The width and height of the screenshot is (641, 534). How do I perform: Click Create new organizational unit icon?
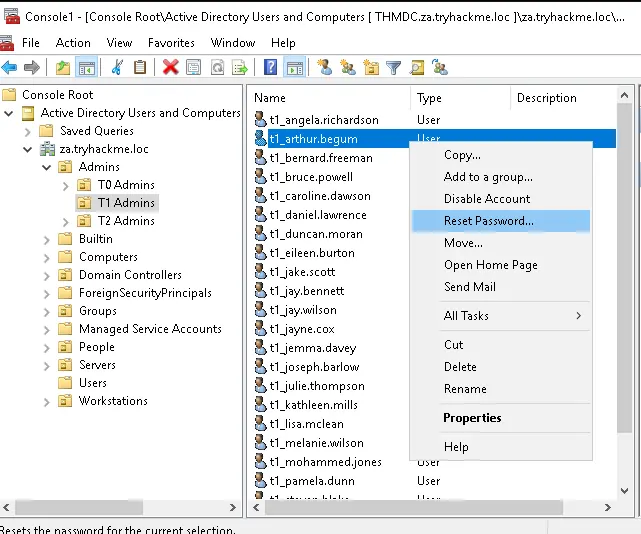tap(371, 67)
